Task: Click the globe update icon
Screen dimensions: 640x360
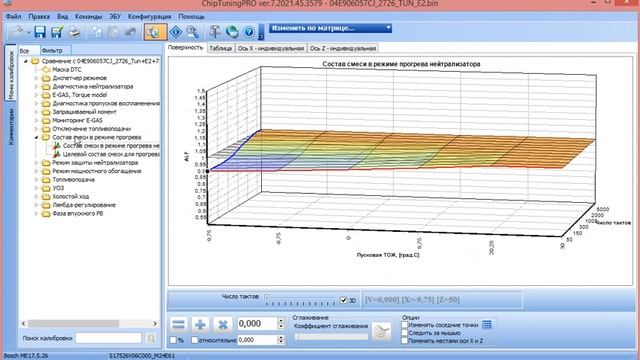Action: point(232,32)
